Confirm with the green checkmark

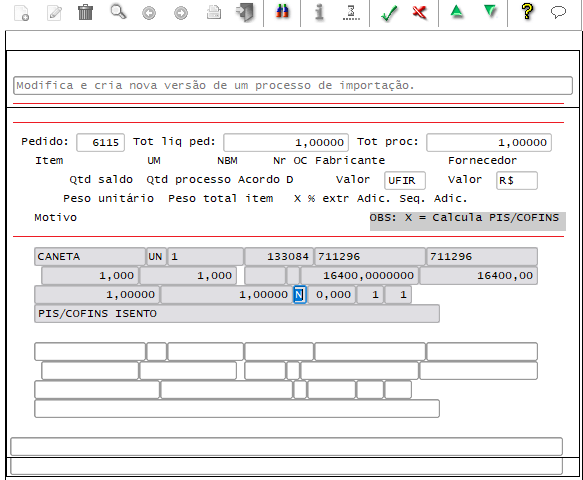390,13
